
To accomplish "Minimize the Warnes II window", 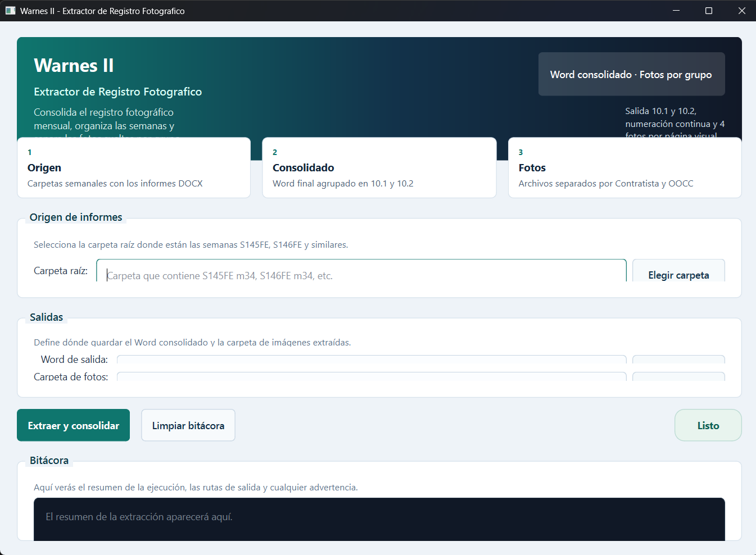I will (x=676, y=11).
